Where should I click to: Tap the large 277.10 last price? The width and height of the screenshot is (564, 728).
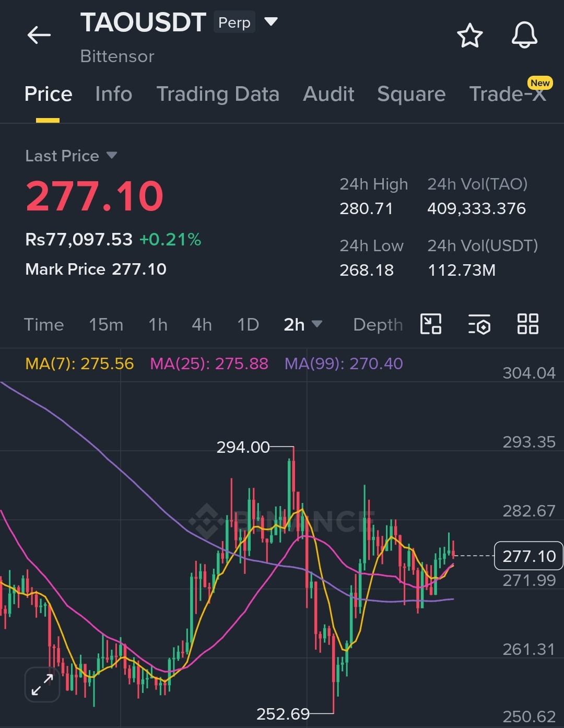[x=95, y=196]
